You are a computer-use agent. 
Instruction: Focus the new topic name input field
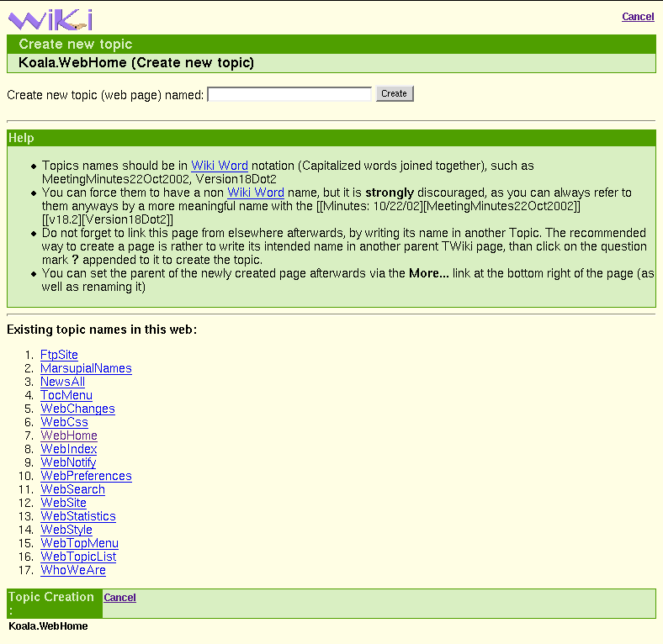click(x=289, y=94)
